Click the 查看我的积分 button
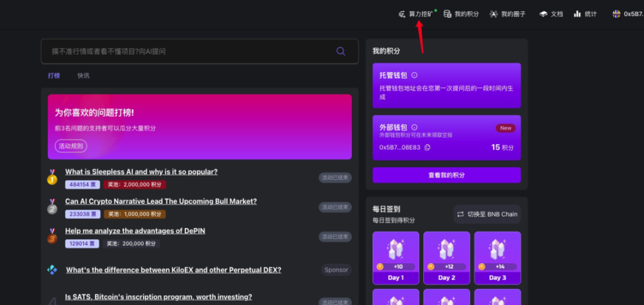Viewport: 644px width, 305px height. 446,175
